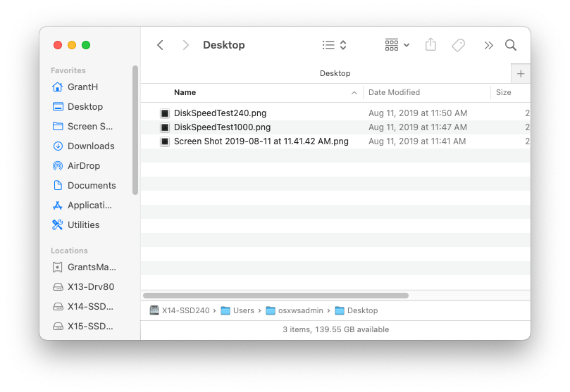This screenshot has width=570, height=392.
Task: Click the Tags toolbar icon
Action: [459, 45]
